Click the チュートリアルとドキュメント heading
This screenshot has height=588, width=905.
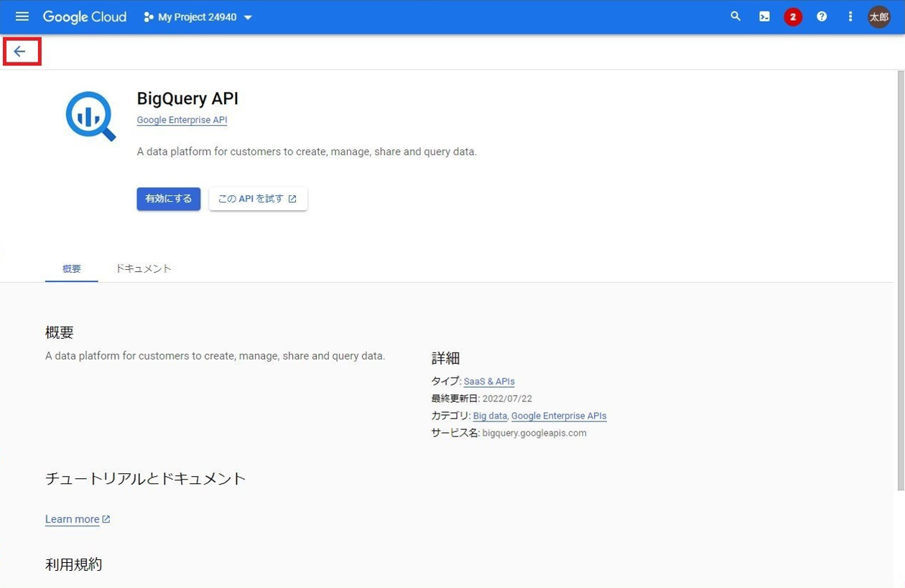tap(146, 478)
